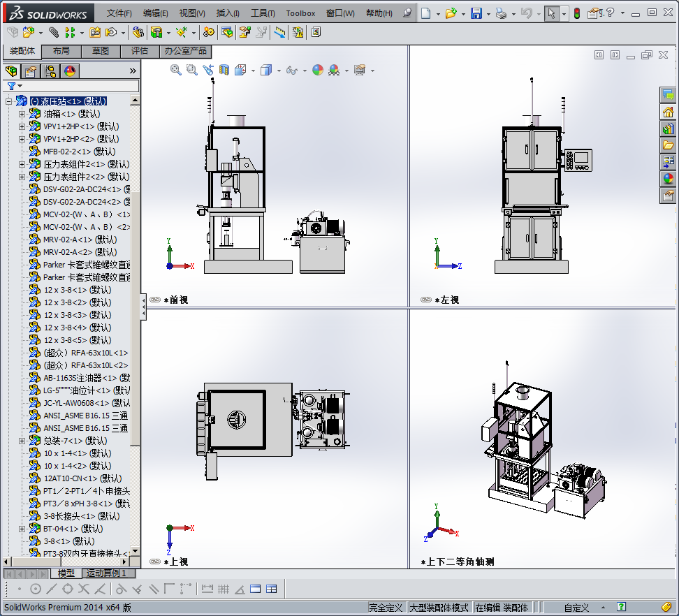Open the FeatureManager design tree tab
The width and height of the screenshot is (679, 616).
[11, 71]
